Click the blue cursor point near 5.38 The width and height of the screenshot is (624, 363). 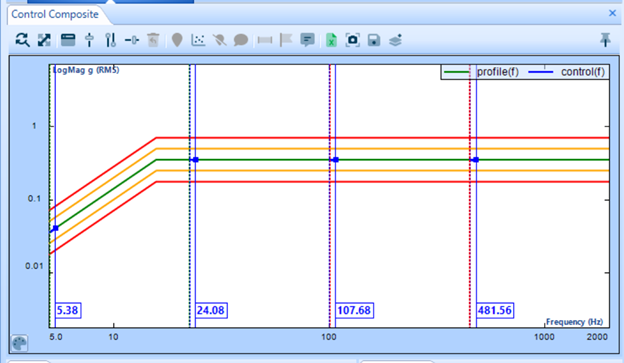[x=55, y=228]
